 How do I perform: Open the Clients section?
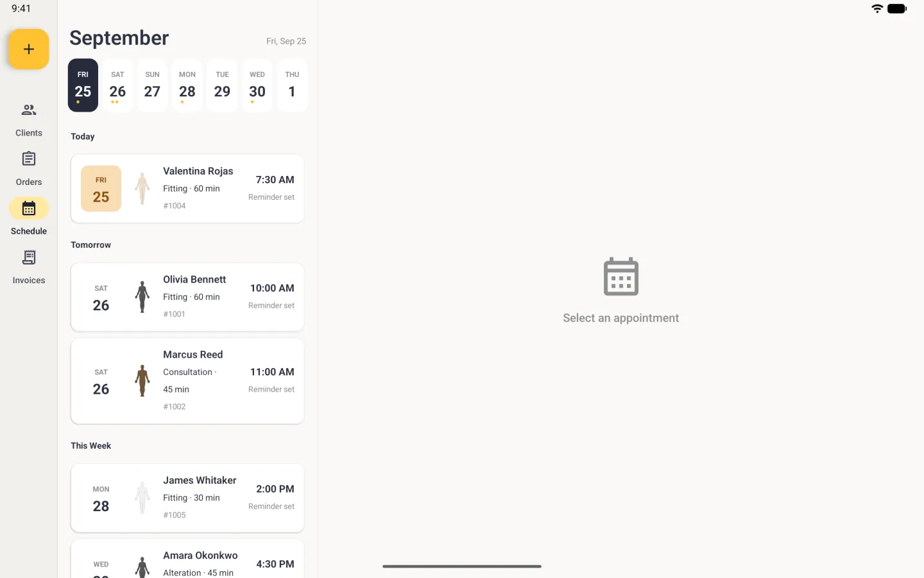pos(29,120)
